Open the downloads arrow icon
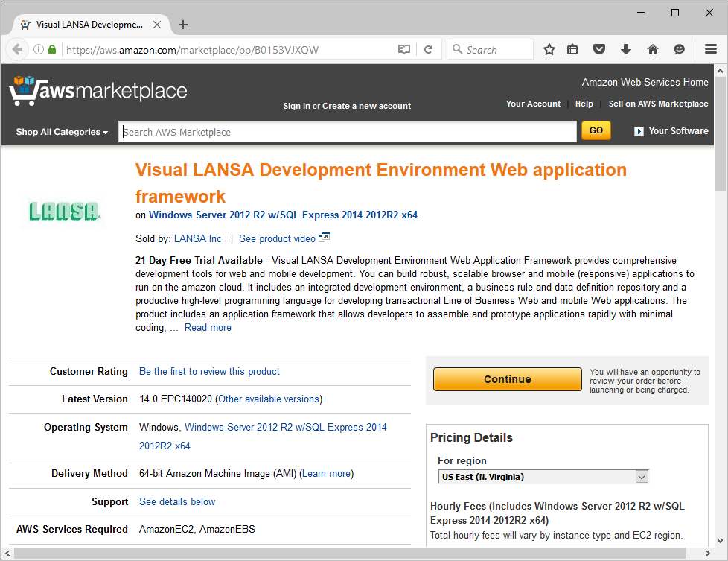The width and height of the screenshot is (728, 561). pos(626,49)
